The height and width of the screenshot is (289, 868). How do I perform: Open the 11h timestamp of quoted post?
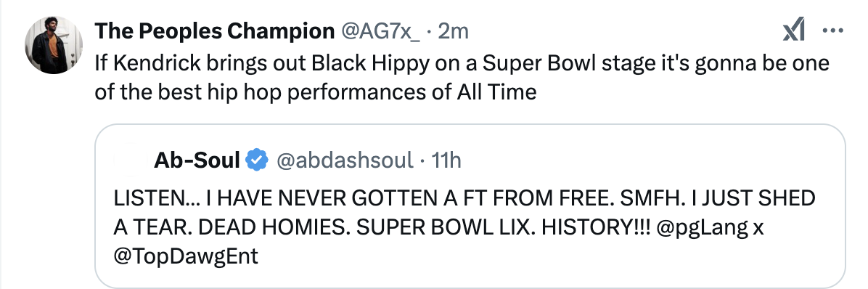pyautogui.click(x=446, y=160)
